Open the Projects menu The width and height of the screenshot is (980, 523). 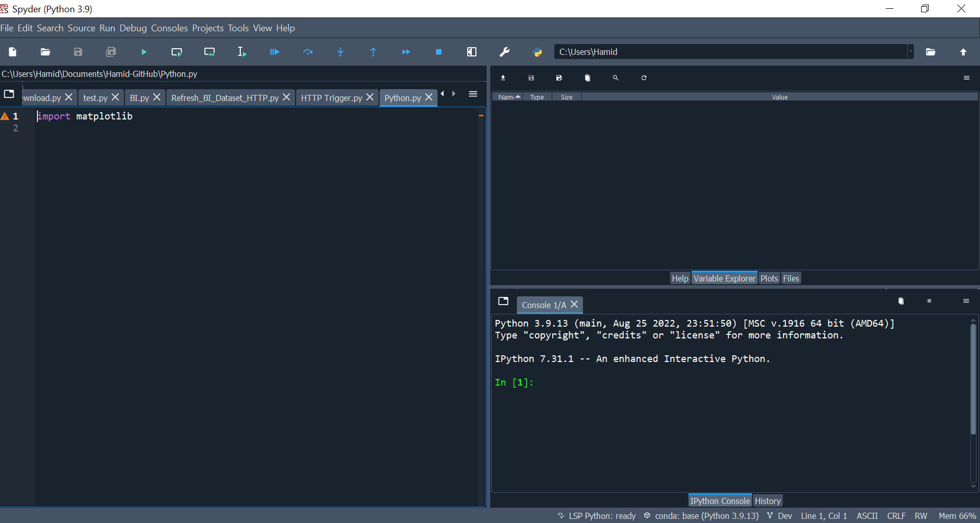pyautogui.click(x=208, y=28)
